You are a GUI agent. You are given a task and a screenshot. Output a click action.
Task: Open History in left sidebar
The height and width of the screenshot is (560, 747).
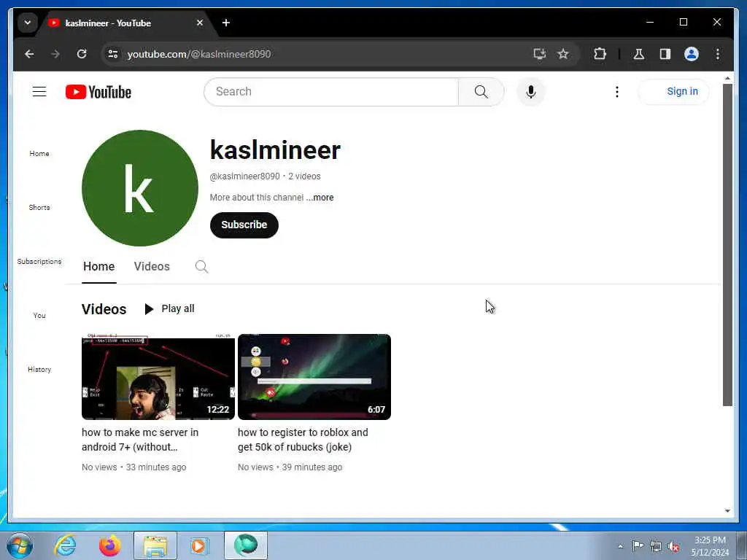tap(39, 369)
